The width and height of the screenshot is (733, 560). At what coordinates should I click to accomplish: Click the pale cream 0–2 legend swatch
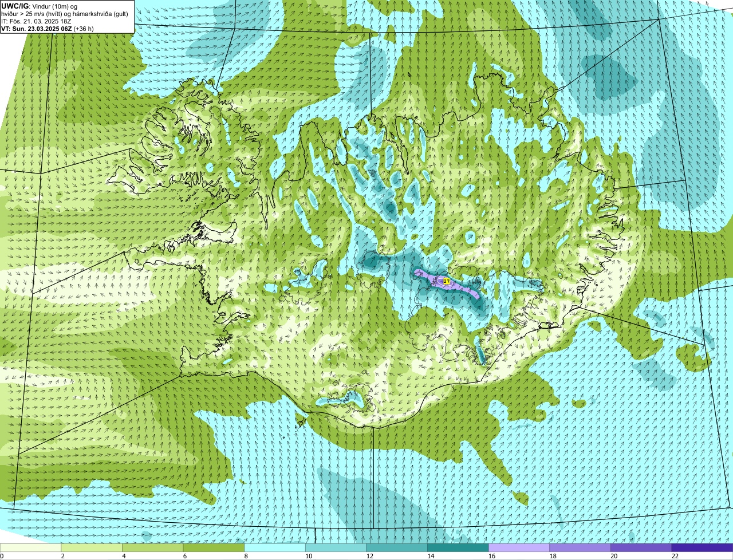coord(30,547)
